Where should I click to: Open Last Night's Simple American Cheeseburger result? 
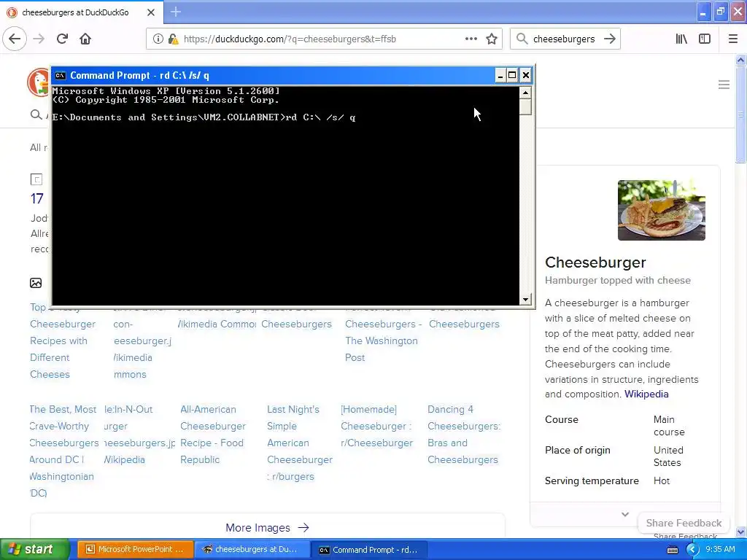(300, 443)
